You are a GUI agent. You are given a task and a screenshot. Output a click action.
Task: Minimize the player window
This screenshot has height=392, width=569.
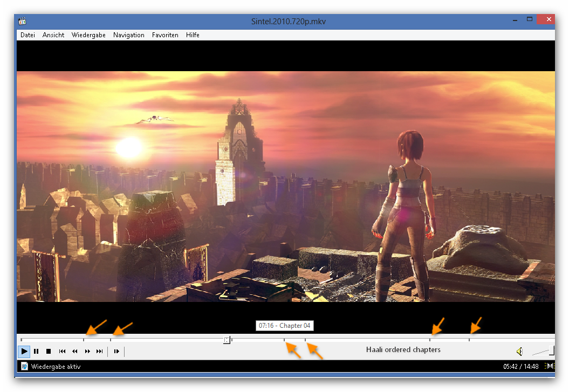tap(515, 20)
